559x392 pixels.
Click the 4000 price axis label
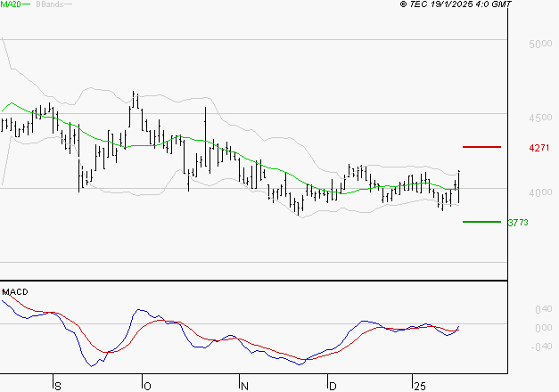(541, 192)
